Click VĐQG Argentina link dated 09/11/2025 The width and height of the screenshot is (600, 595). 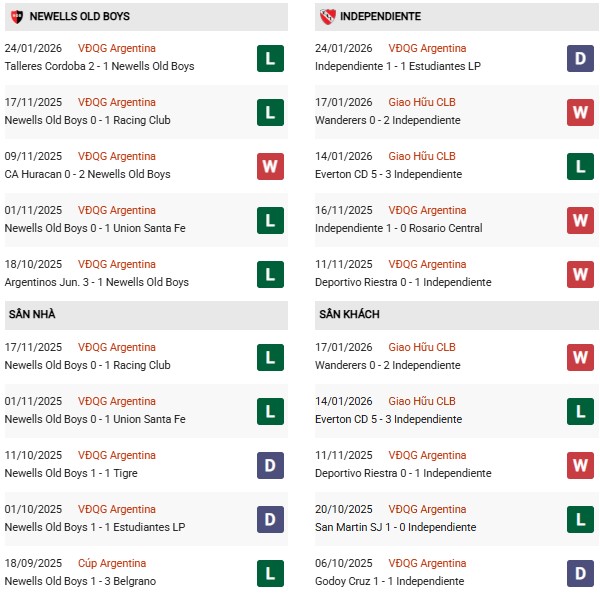117,157
